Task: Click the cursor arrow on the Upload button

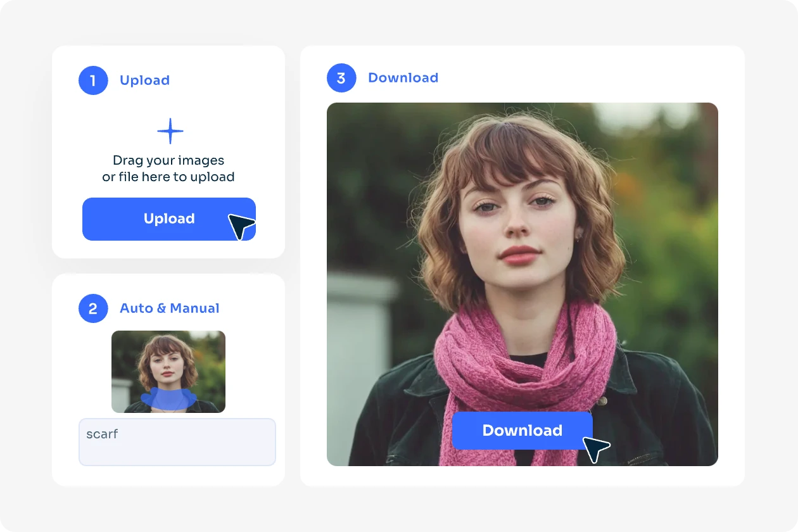Action: (241, 226)
